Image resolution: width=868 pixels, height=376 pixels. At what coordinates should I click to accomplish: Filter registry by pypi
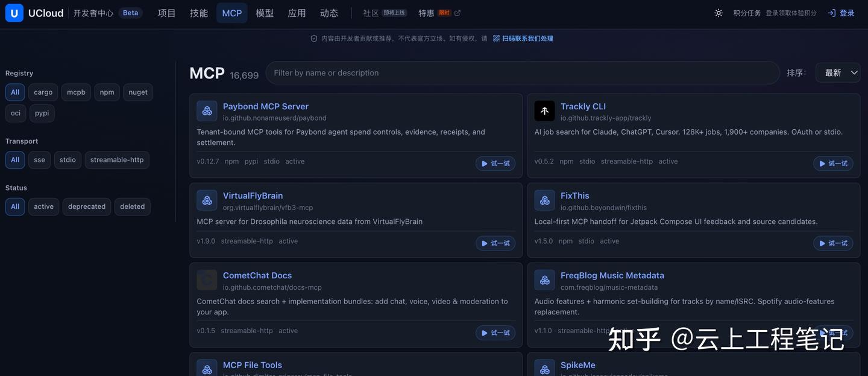[x=42, y=113]
